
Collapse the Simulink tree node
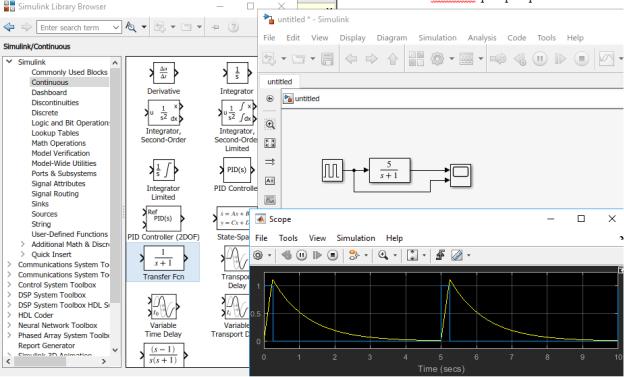point(9,62)
